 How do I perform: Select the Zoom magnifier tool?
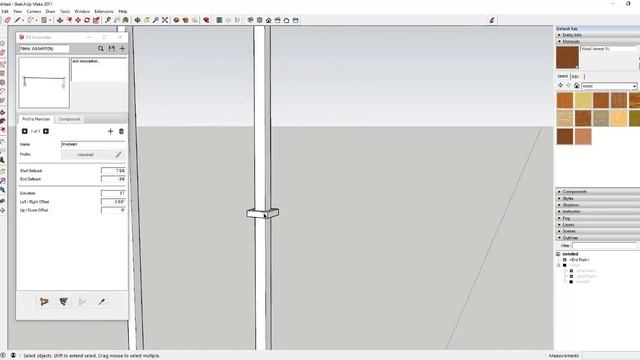coord(156,20)
